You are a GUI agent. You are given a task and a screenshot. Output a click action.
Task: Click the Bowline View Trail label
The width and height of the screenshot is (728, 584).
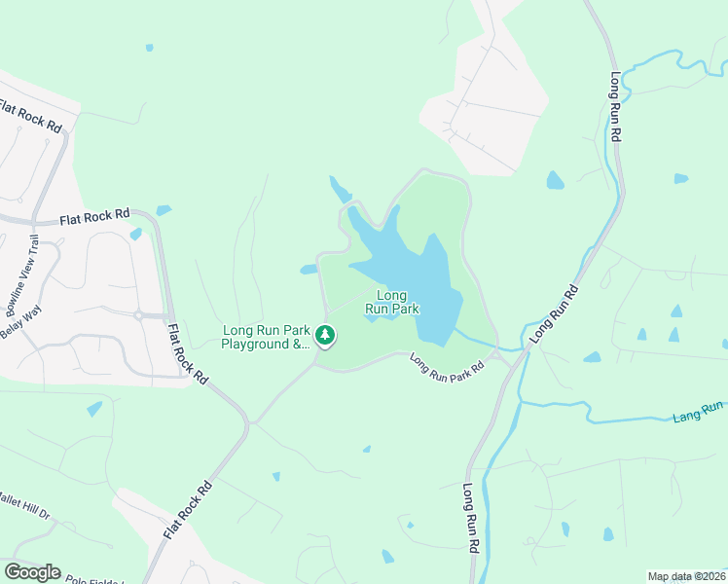20,275
